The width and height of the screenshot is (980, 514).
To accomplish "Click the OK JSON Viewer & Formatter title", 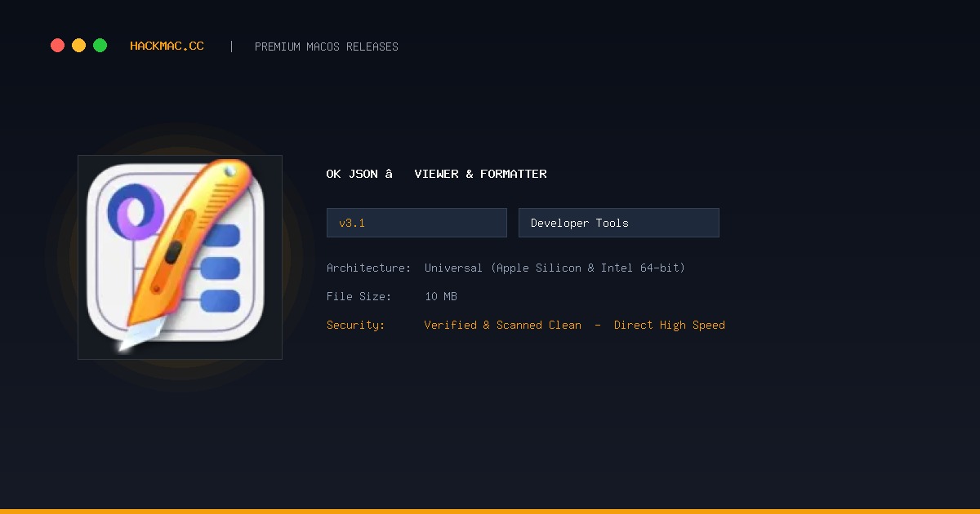I will coord(436,174).
